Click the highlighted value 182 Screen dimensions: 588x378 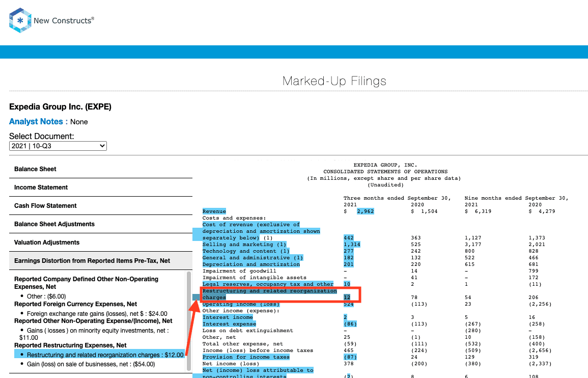point(349,258)
